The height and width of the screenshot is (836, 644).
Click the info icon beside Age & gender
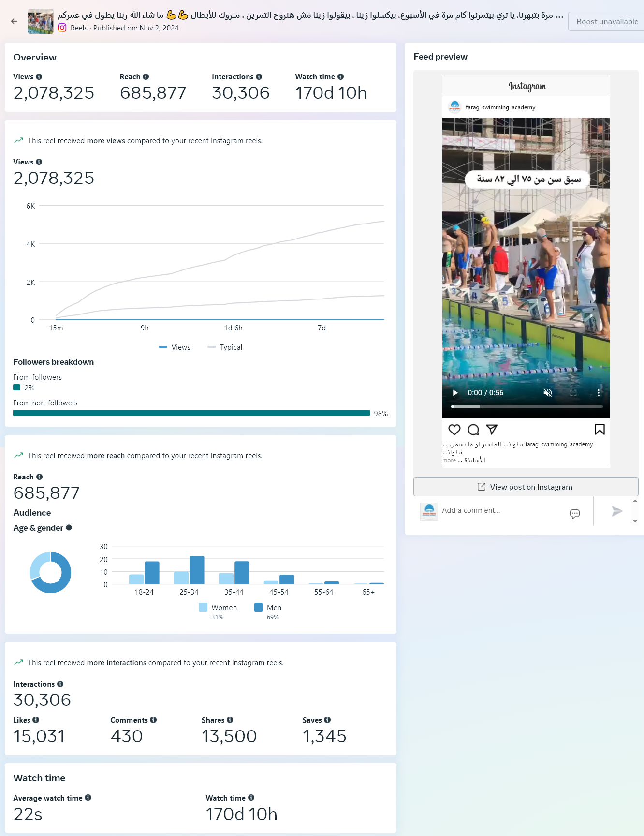(x=69, y=528)
